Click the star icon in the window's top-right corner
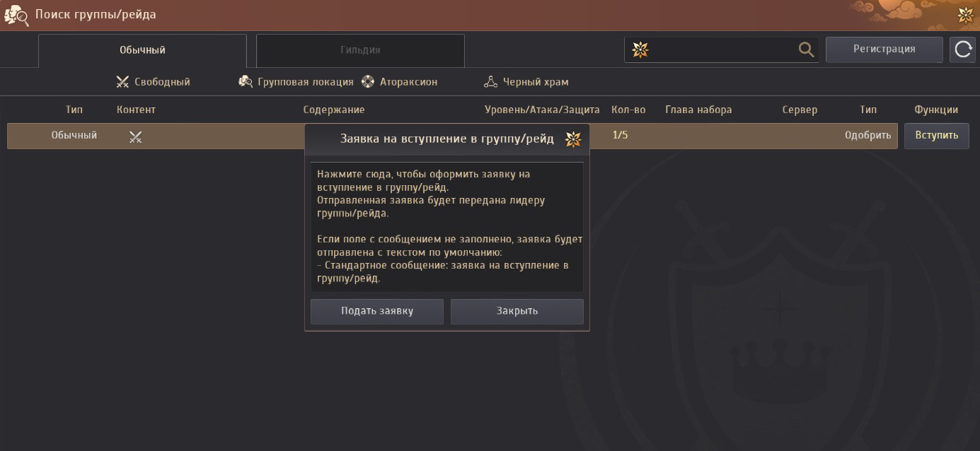Image resolution: width=980 pixels, height=451 pixels. (x=965, y=15)
